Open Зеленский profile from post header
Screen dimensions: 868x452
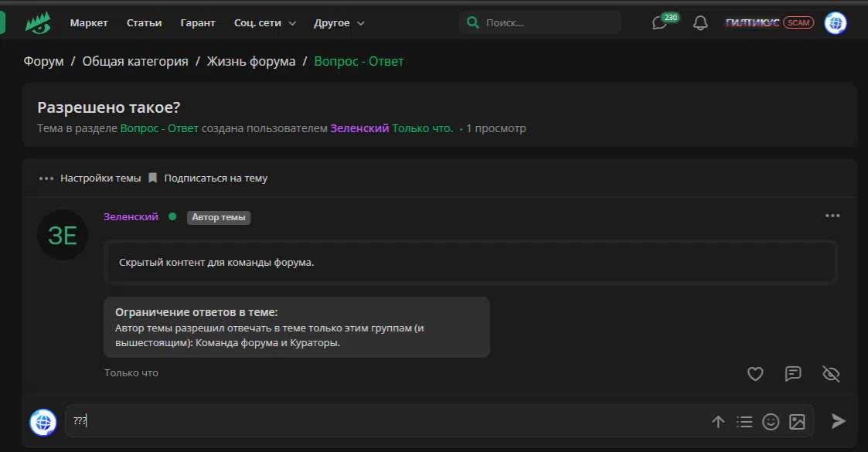click(131, 217)
